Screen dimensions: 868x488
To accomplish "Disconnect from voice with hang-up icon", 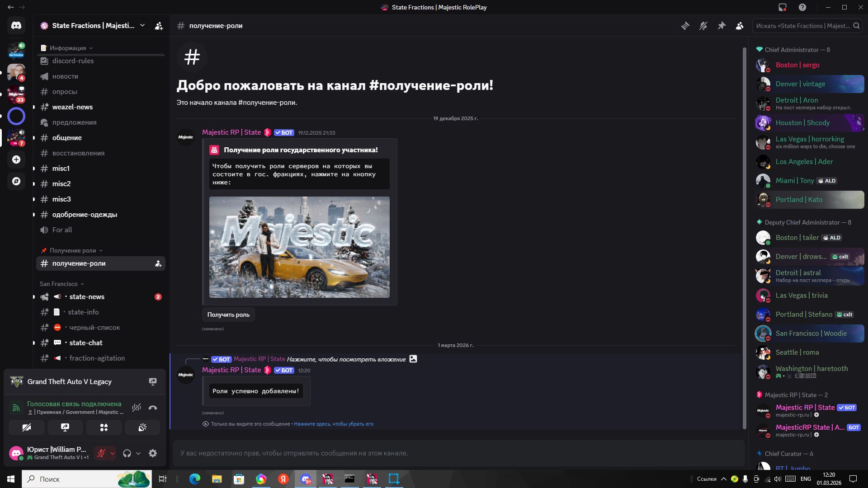I will (x=153, y=408).
